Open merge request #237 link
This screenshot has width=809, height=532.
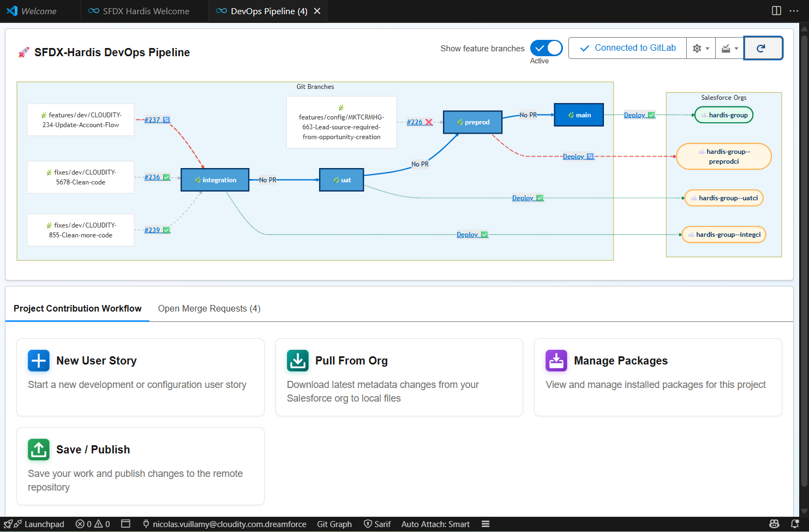(x=152, y=119)
